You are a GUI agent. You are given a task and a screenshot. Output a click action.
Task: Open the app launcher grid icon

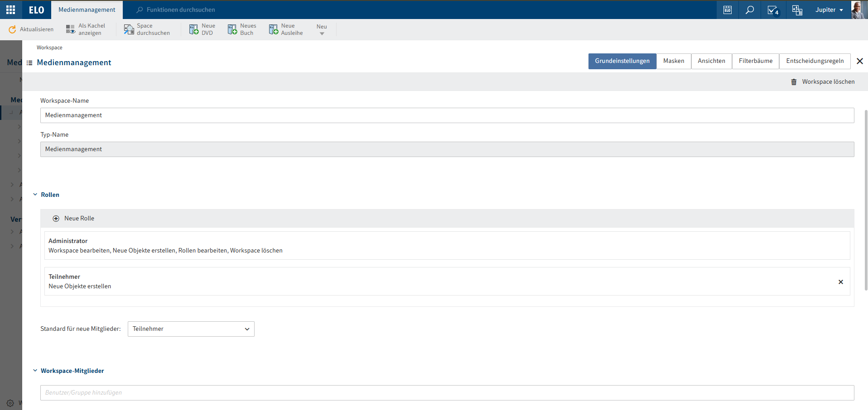[x=11, y=10]
